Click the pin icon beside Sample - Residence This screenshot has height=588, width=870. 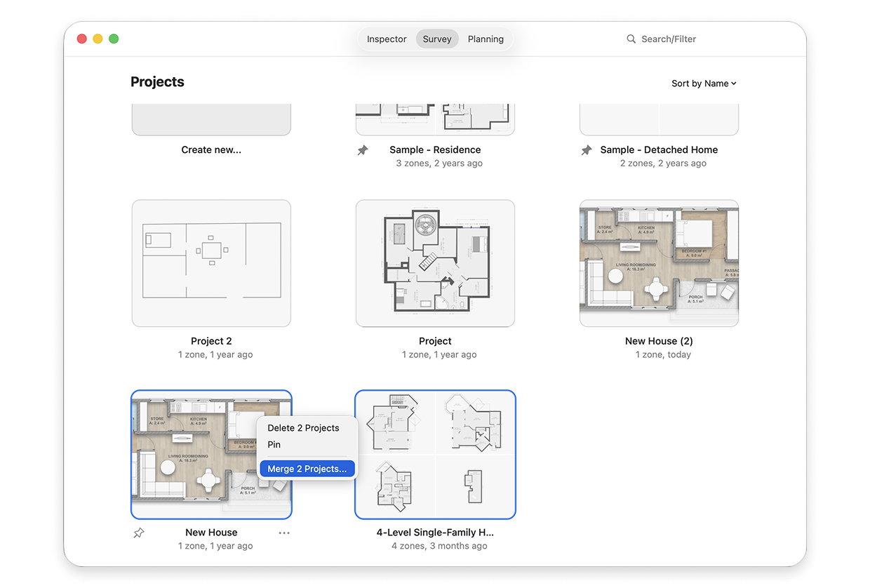pyautogui.click(x=363, y=150)
